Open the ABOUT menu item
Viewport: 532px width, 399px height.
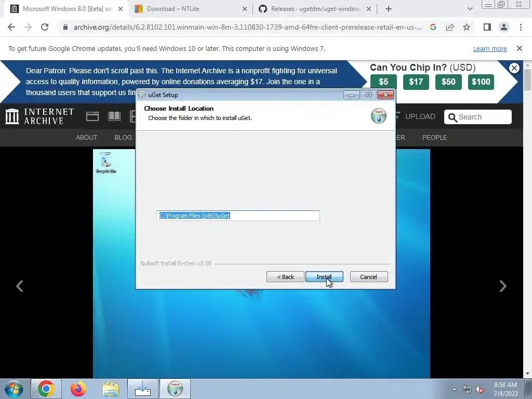click(x=87, y=137)
